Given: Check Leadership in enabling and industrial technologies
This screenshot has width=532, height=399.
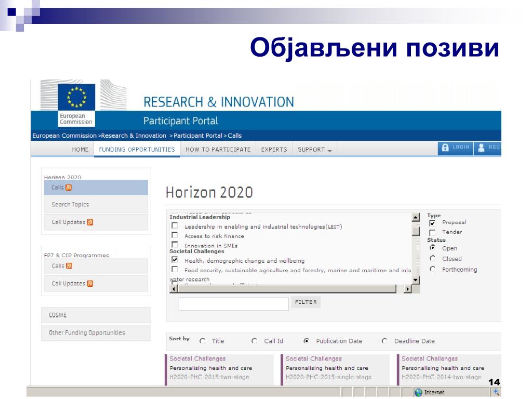Looking at the screenshot, I should 175,225.
